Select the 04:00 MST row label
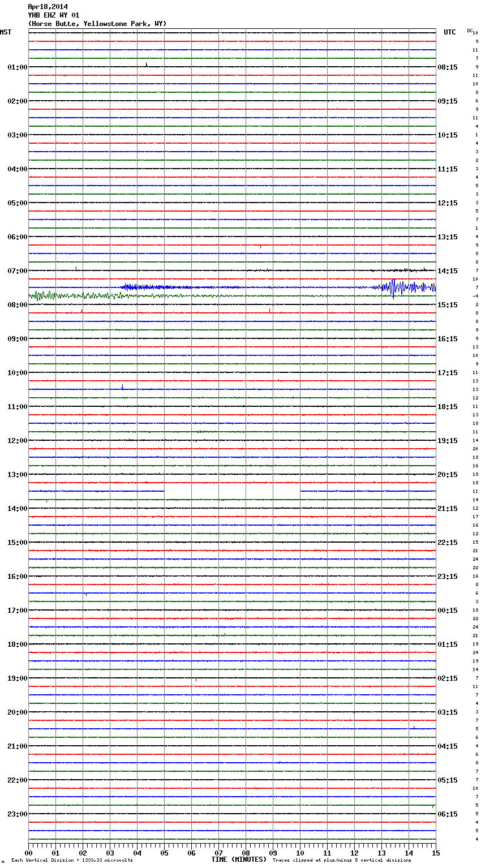Viewport: 481px width, 868px height. tap(17, 169)
